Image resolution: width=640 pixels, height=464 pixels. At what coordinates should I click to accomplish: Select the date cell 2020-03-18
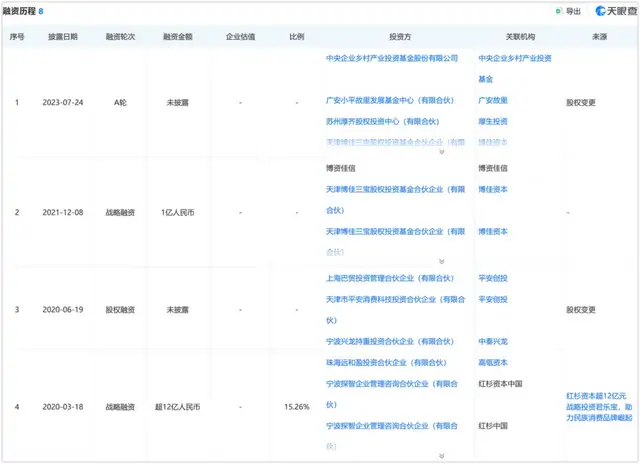click(x=62, y=407)
